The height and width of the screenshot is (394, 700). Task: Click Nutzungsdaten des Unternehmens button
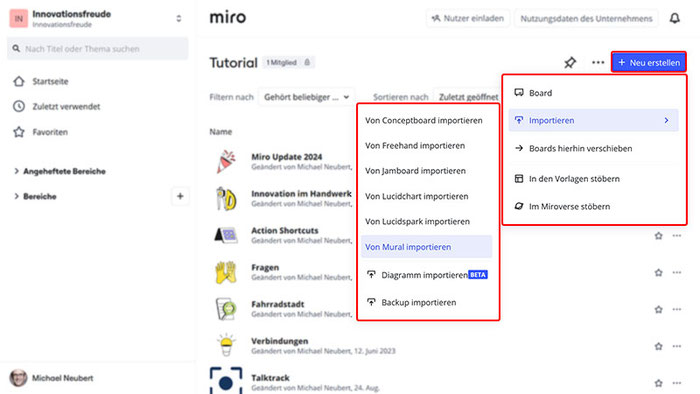[x=586, y=18]
